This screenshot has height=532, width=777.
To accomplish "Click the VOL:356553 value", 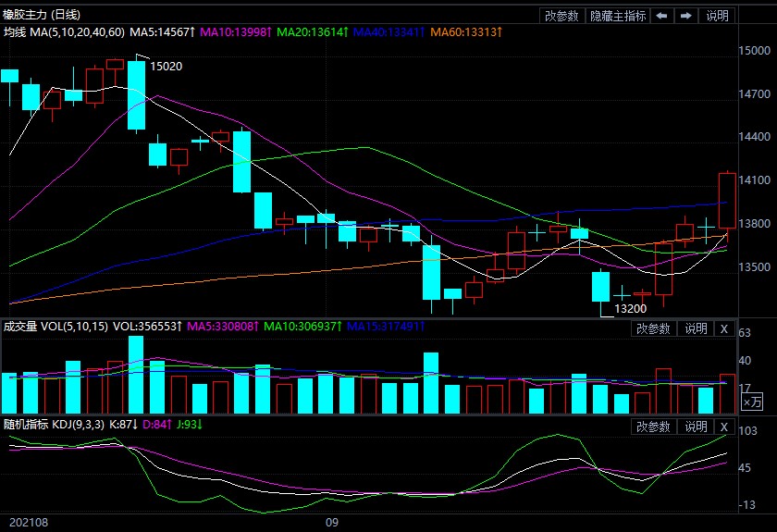I will tap(148, 327).
